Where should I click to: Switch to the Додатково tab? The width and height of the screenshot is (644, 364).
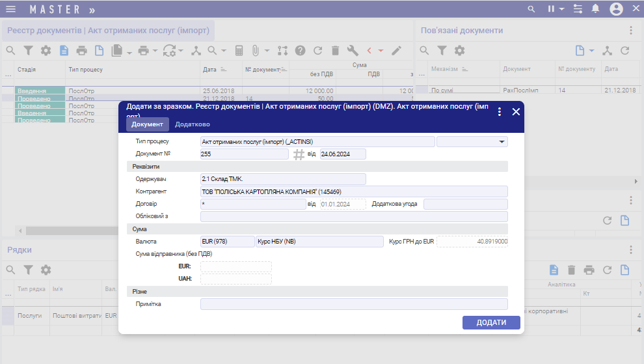point(193,124)
